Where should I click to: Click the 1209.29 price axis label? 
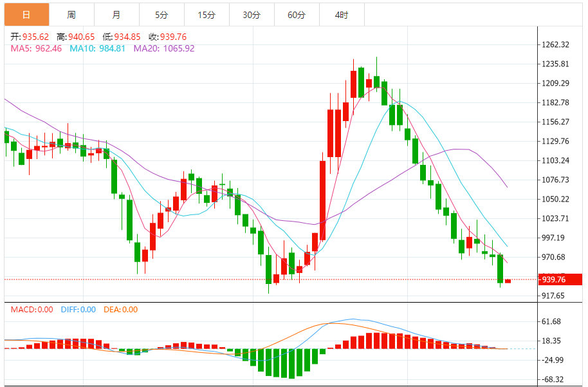tap(555, 83)
